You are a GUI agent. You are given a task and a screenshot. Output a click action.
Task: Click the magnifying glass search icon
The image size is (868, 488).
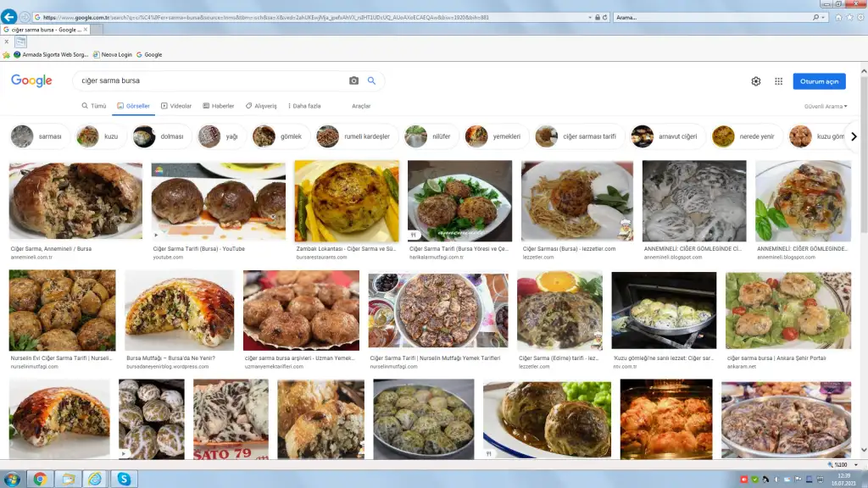(371, 80)
